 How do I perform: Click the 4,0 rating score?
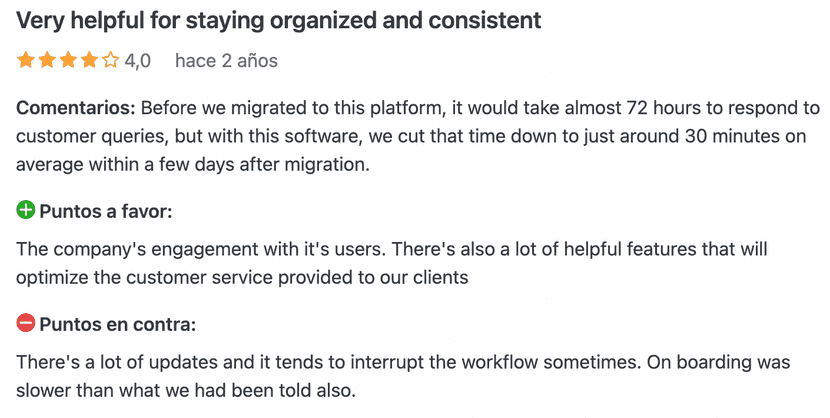click(138, 61)
